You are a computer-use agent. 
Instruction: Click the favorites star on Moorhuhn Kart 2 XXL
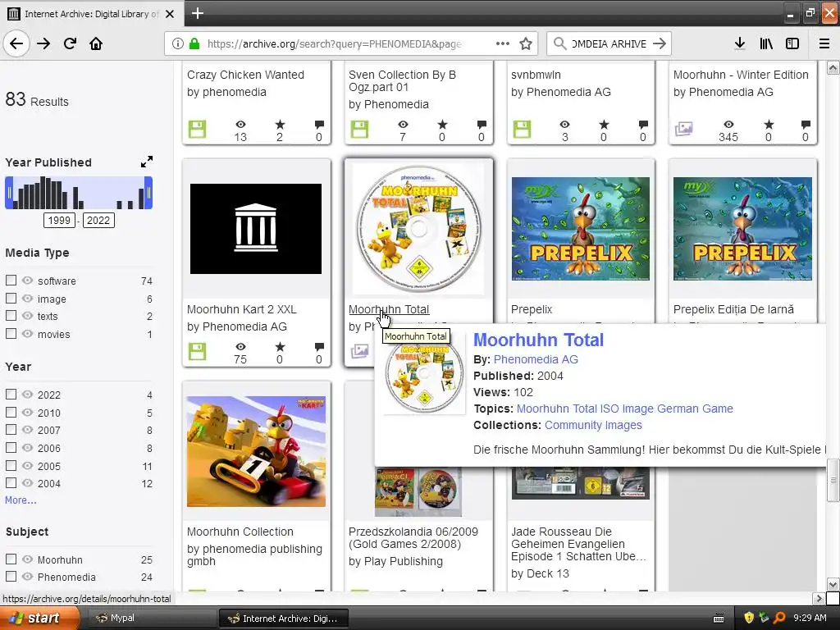point(280,347)
